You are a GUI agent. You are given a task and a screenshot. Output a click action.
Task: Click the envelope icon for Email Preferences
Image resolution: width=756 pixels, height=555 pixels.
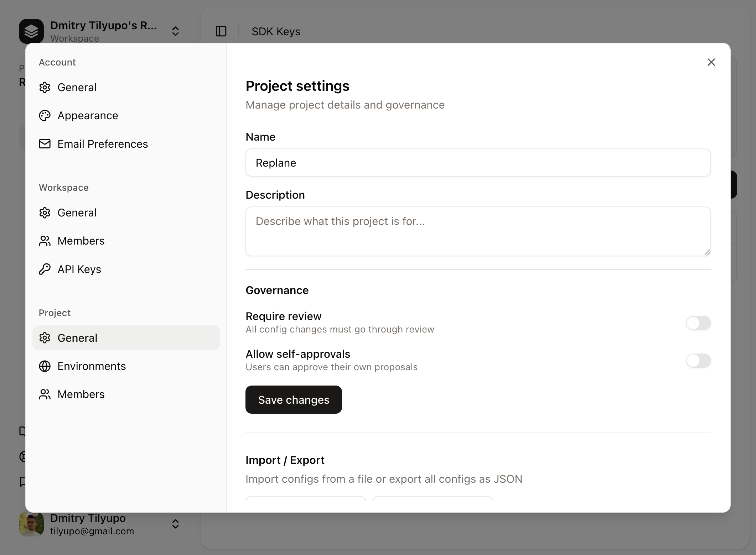pyautogui.click(x=45, y=144)
